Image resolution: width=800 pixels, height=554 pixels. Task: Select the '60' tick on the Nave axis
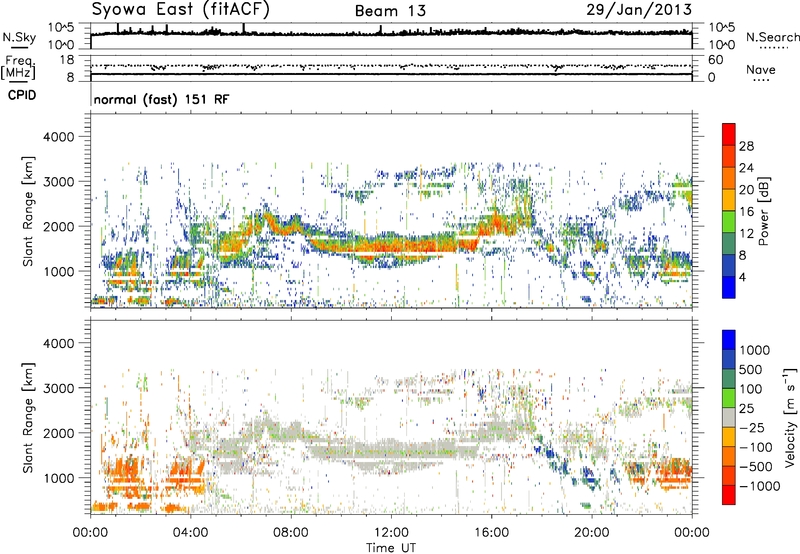tap(715, 60)
